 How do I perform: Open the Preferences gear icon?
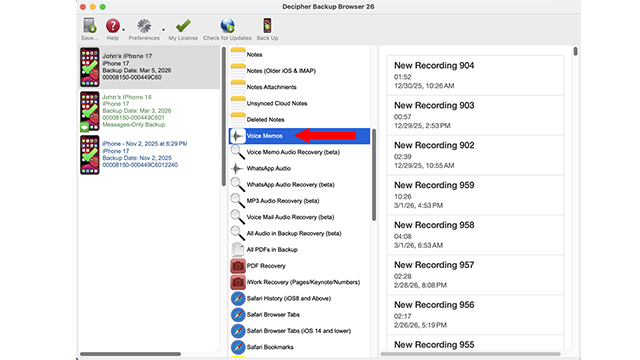144,26
